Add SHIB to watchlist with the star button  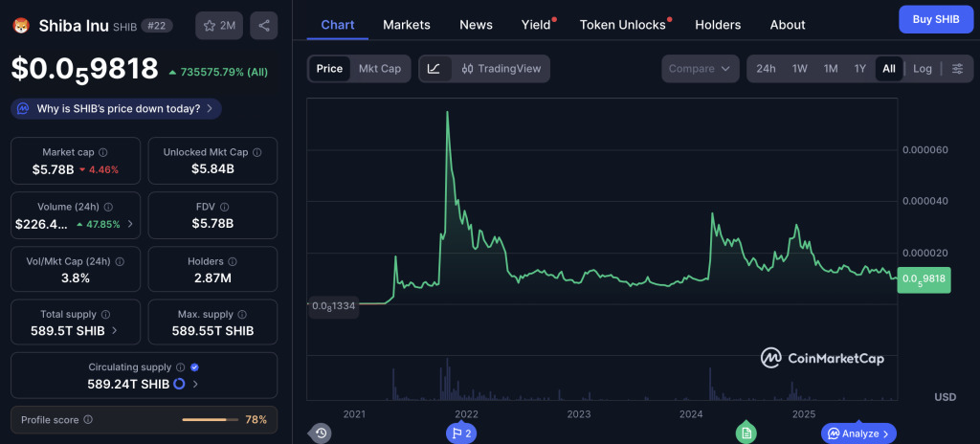click(x=219, y=26)
